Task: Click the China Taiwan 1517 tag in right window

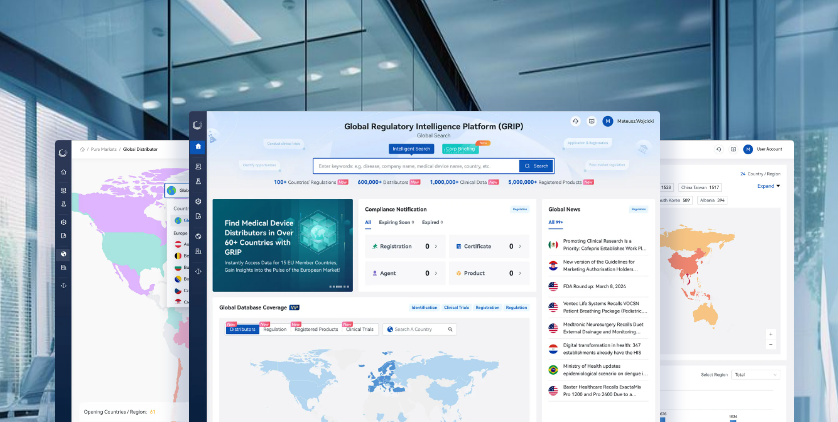Action: (700, 187)
